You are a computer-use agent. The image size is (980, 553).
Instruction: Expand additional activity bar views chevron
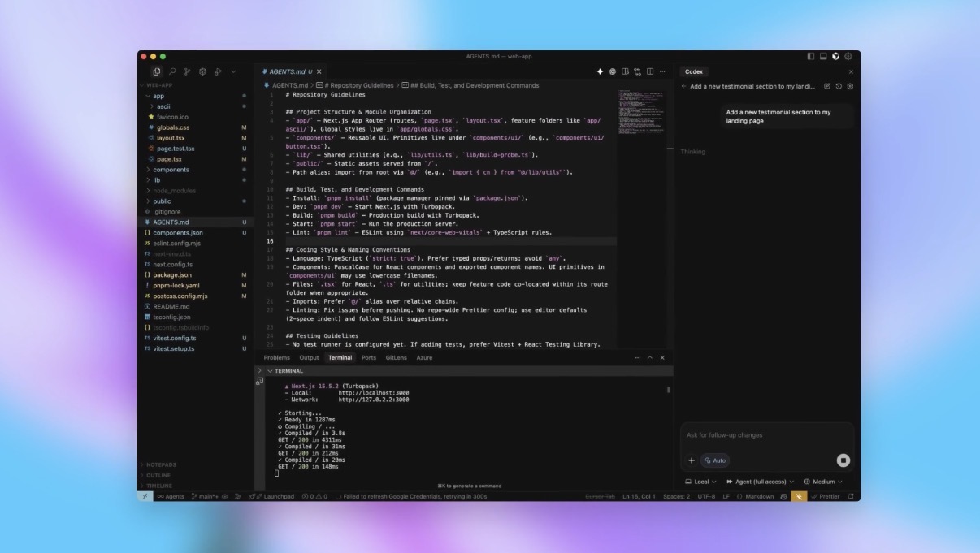(x=233, y=71)
